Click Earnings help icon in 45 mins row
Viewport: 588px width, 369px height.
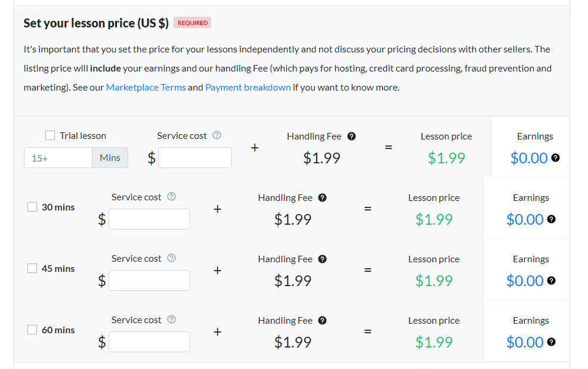coord(551,281)
